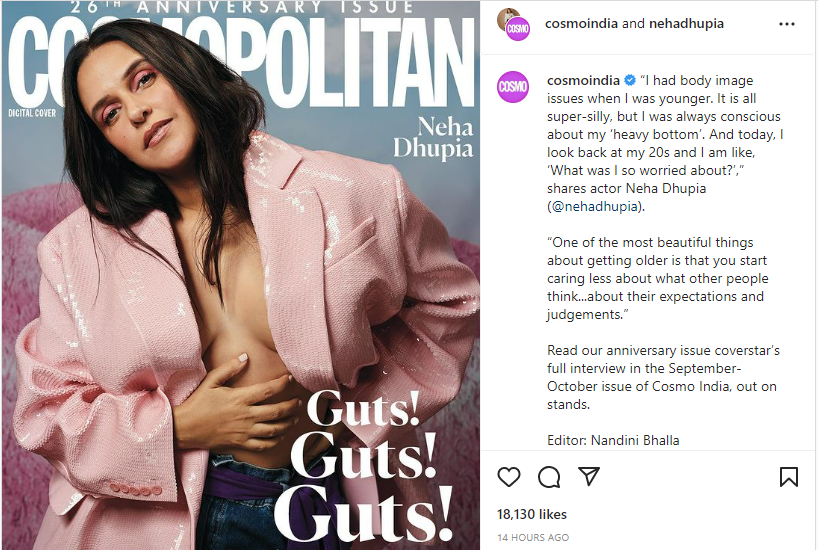Click the Cosmopolitan cover photo

241,275
